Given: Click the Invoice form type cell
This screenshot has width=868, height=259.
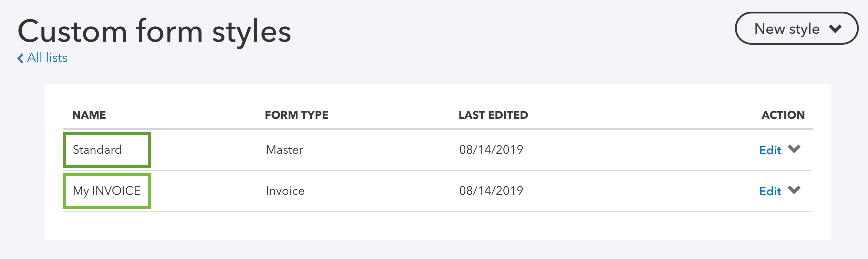Looking at the screenshot, I should (285, 191).
